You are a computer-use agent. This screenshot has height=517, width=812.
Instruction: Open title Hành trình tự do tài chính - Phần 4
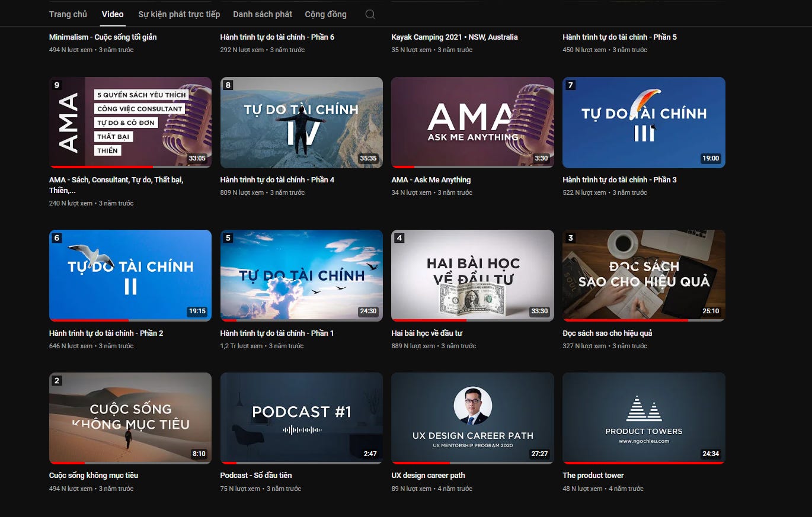tap(277, 179)
